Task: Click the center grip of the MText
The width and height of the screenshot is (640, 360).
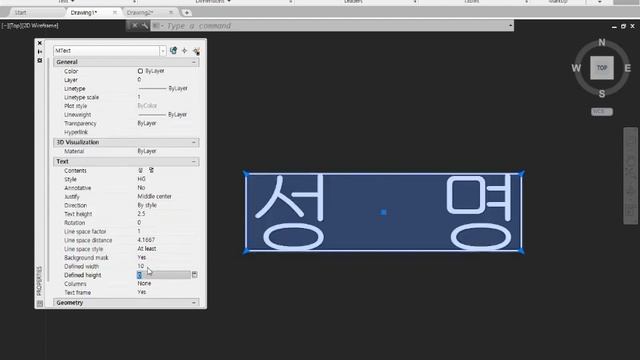Action: click(383, 212)
